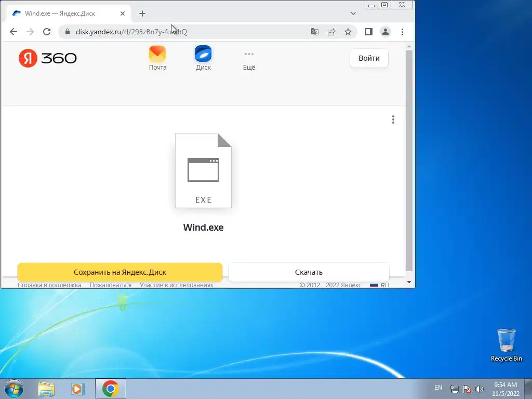Image resolution: width=532 pixels, height=399 pixels.
Task: Click the volume speaker tray icon
Action: coord(480,389)
